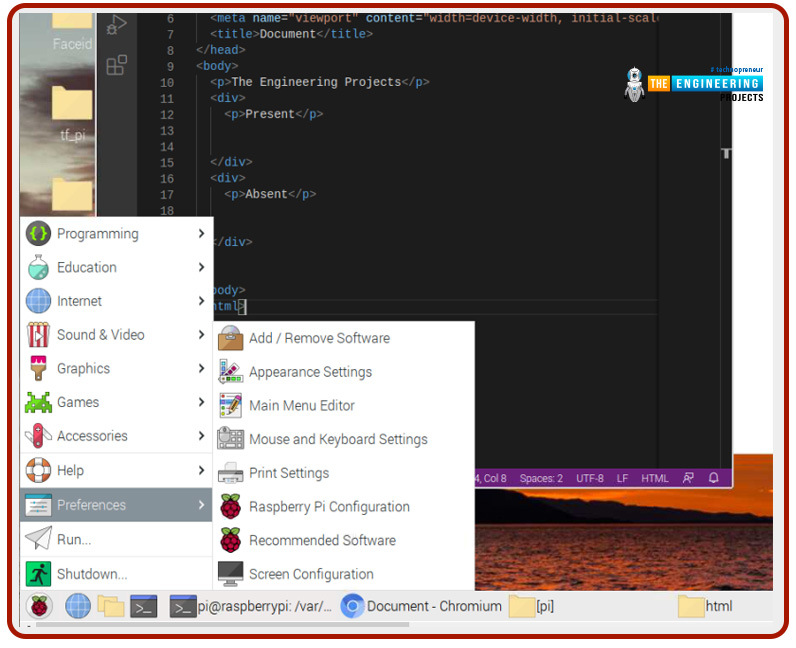Screen dimensions: 796x648
Task: Open Raspberry Pi Configuration
Action: (x=344, y=507)
